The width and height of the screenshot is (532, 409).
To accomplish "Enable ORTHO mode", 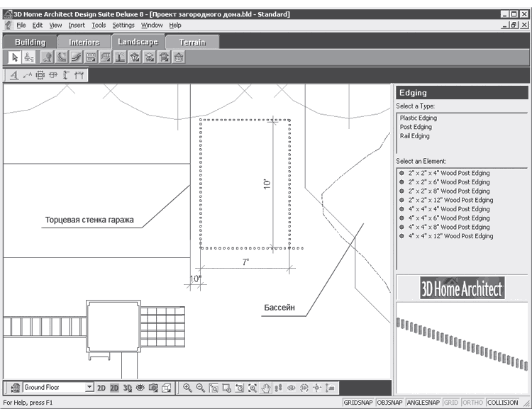I will (472, 403).
